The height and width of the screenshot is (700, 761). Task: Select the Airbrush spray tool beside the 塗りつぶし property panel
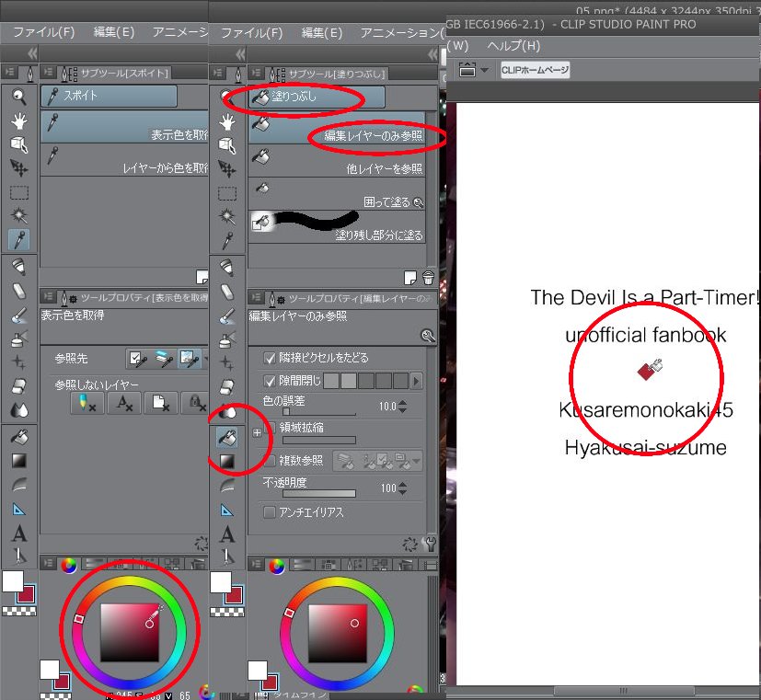click(x=226, y=339)
